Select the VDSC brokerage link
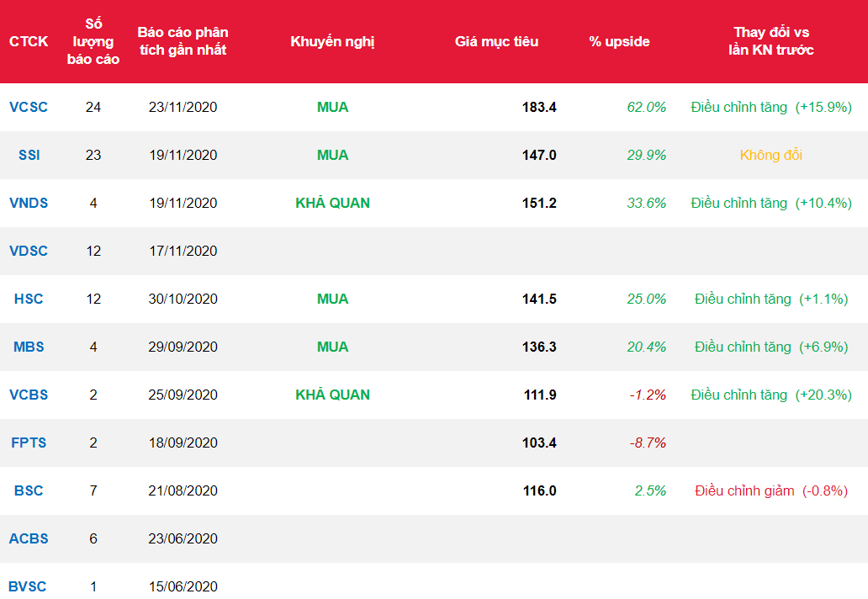 pos(29,251)
